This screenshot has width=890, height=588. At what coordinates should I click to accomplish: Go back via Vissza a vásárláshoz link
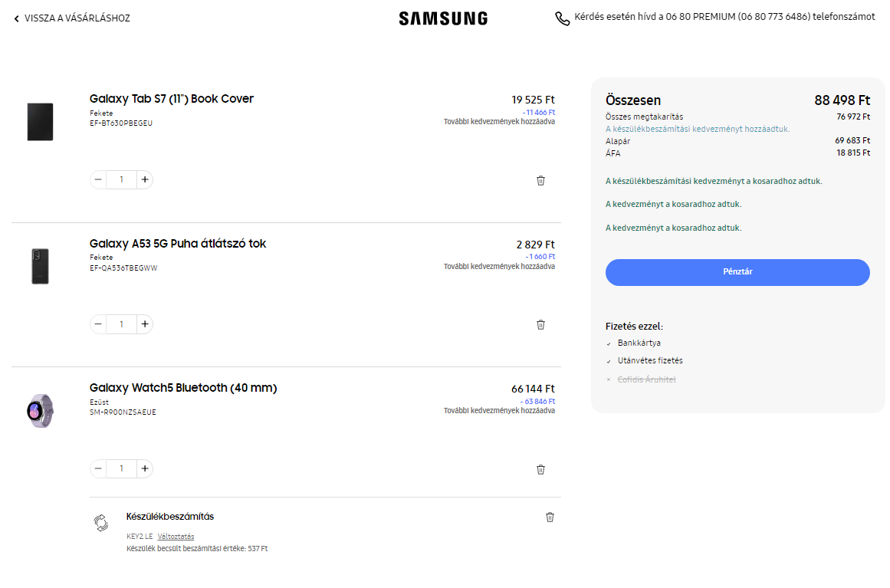coord(77,18)
